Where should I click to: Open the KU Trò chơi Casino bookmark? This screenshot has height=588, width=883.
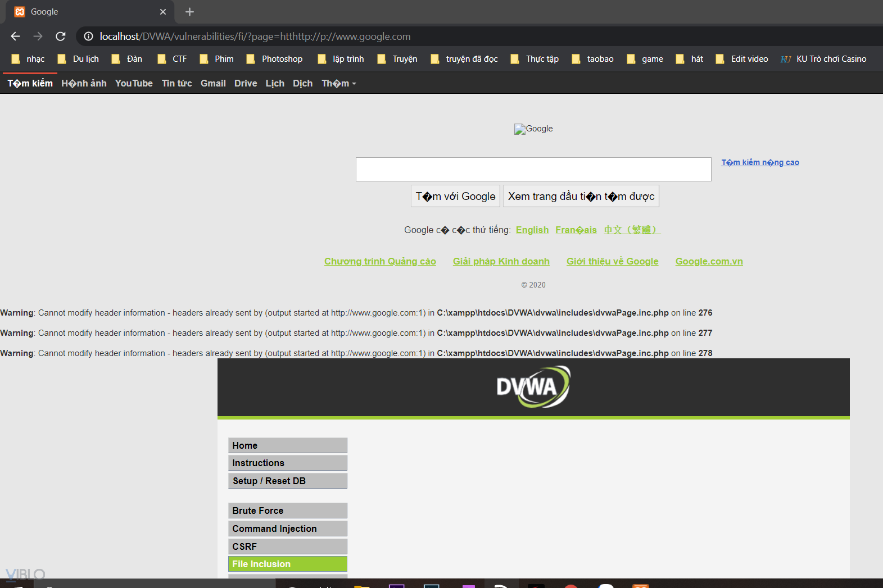pyautogui.click(x=823, y=59)
